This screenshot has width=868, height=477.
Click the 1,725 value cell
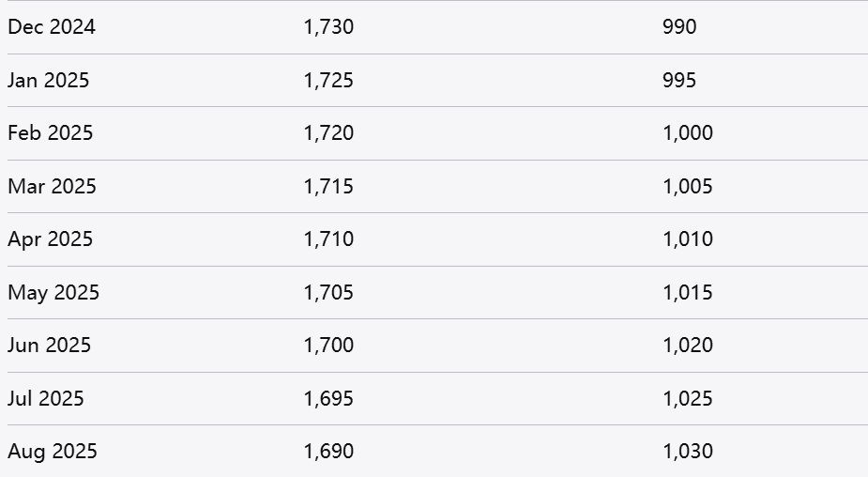pos(328,80)
